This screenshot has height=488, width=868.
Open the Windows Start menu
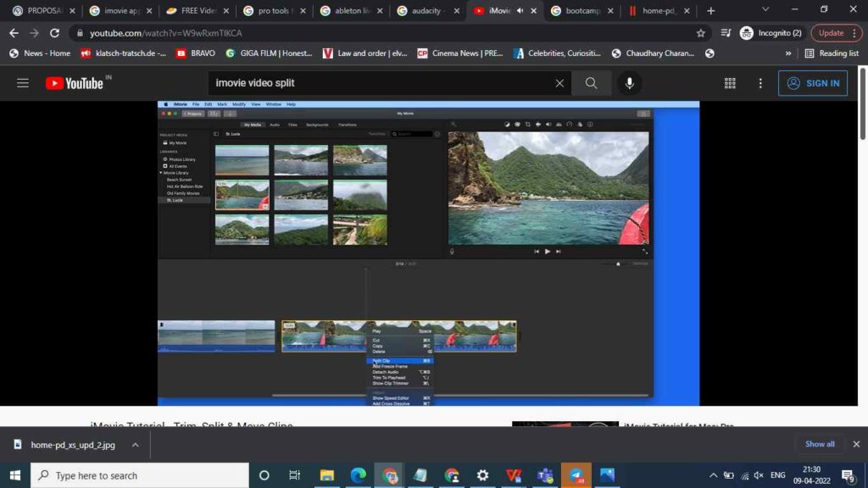pos(15,475)
